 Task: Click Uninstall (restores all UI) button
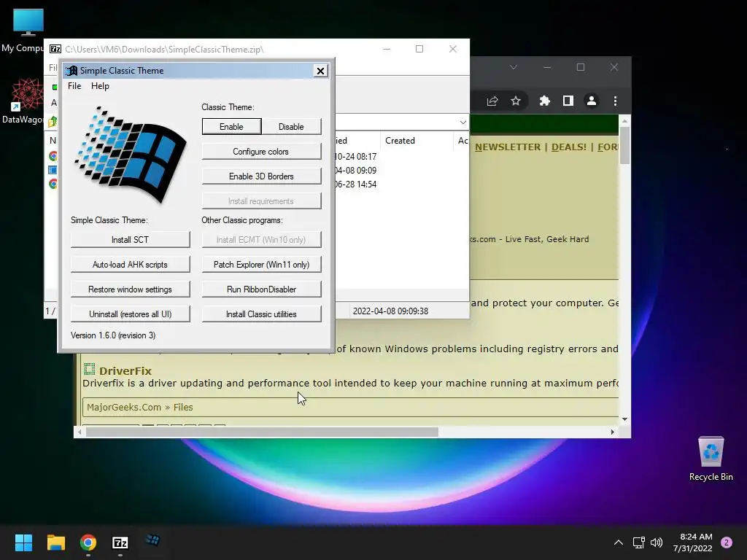130,314
